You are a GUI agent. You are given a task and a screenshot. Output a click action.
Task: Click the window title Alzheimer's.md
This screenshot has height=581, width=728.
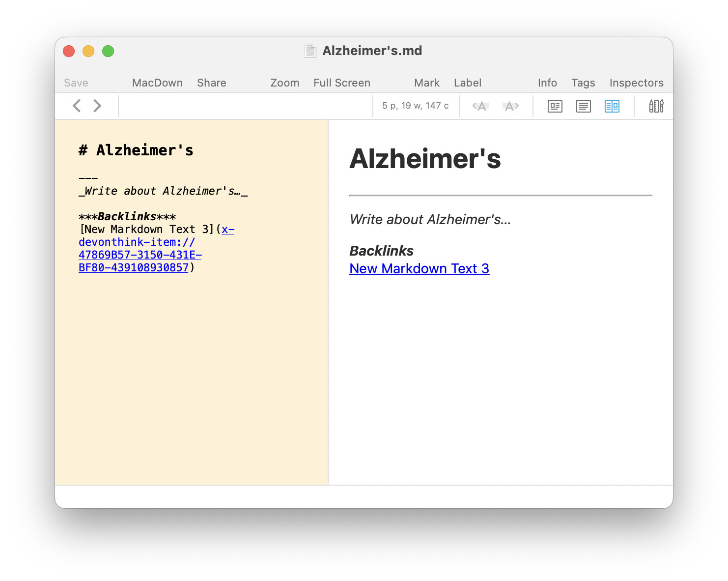pyautogui.click(x=372, y=51)
